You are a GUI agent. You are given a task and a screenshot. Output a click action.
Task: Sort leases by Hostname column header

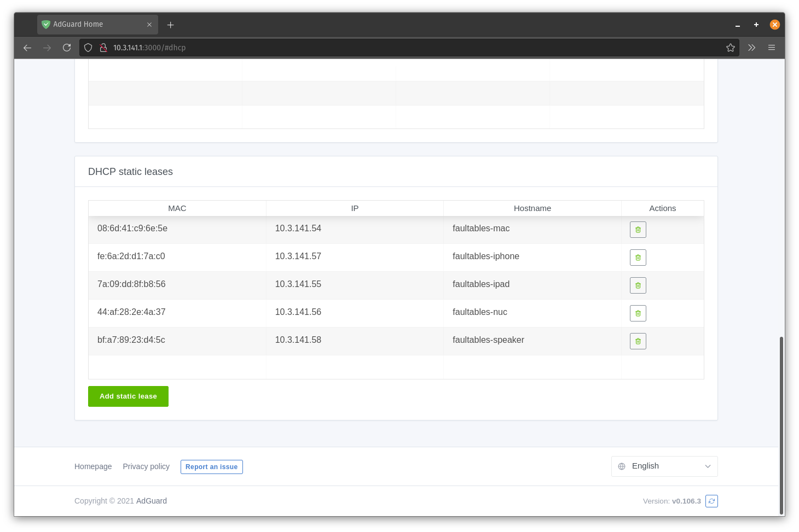[x=532, y=208]
